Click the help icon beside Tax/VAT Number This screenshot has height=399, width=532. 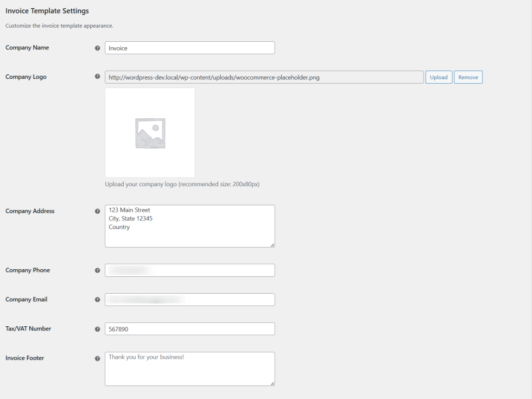point(98,329)
